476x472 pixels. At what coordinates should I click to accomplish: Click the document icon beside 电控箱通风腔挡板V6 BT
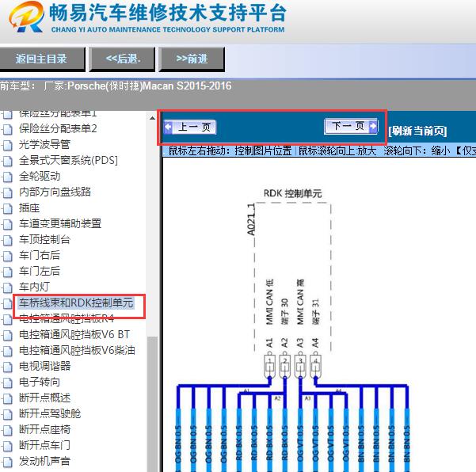coord(8,335)
